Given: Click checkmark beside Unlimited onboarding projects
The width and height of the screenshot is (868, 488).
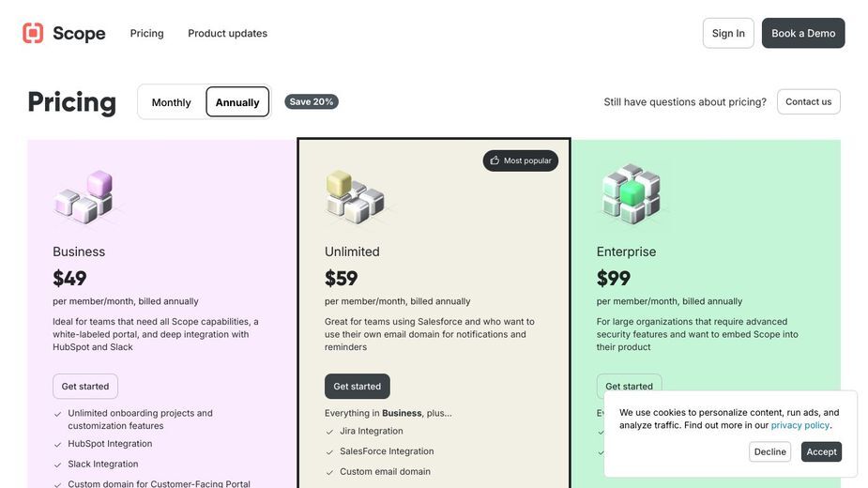Looking at the screenshot, I should [57, 414].
